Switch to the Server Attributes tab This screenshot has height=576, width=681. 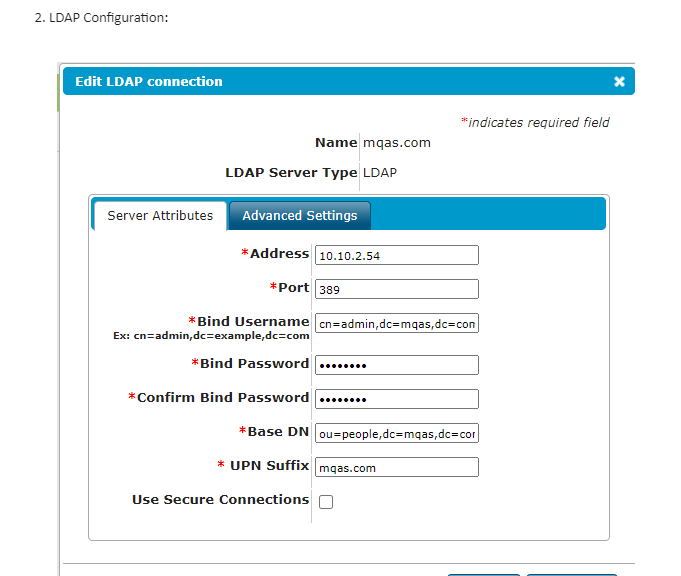pyautogui.click(x=160, y=215)
